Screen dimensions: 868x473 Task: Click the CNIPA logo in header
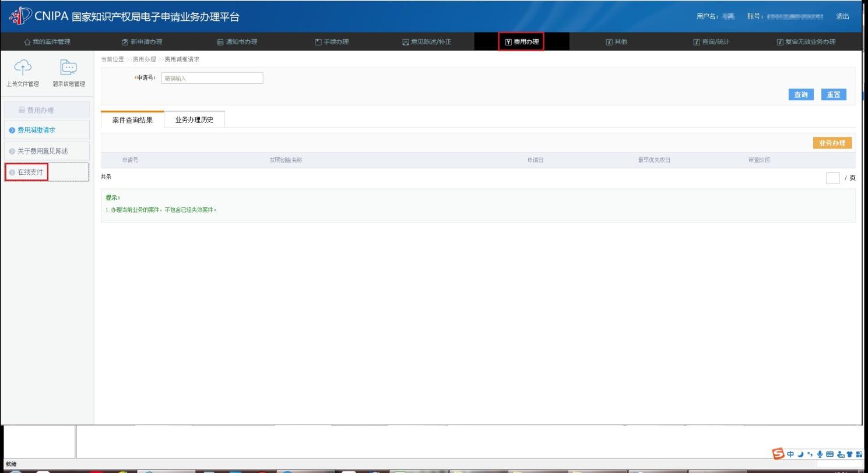22,16
